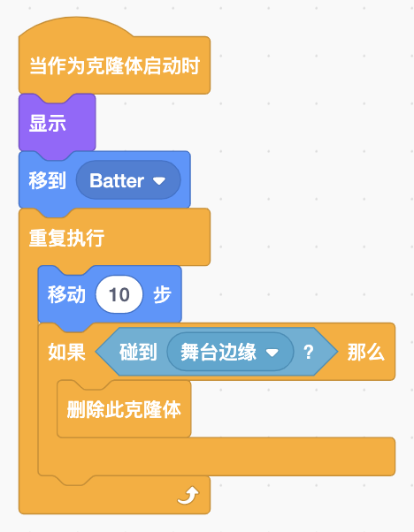The image size is (414, 532).
Task: Click the arrow next to 舞台边缘
Action: [272, 353]
